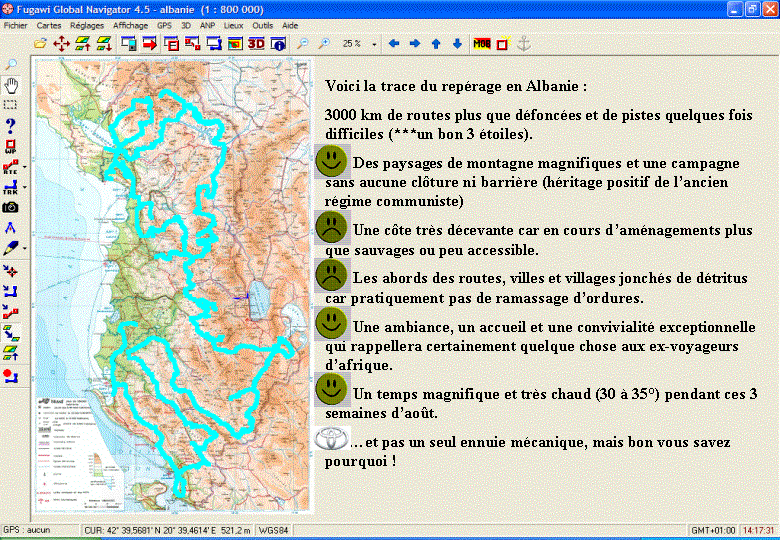The height and width of the screenshot is (540, 780).
Task: Click the map layers down-arrow icon
Action: coord(104,44)
